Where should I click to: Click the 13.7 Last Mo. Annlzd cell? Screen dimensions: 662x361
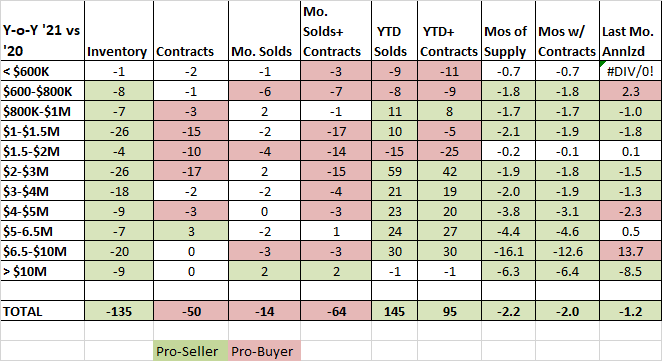(630, 251)
